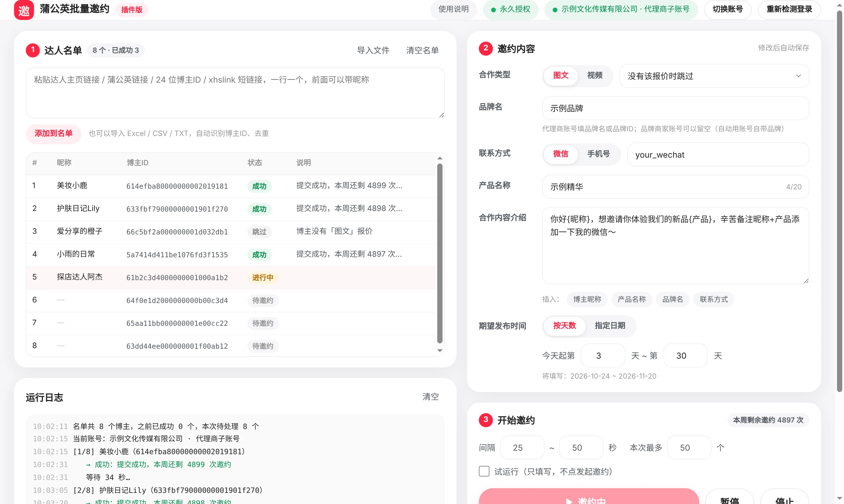This screenshot has width=844, height=504.
Task: Choose 手机号 contact method
Action: (599, 154)
